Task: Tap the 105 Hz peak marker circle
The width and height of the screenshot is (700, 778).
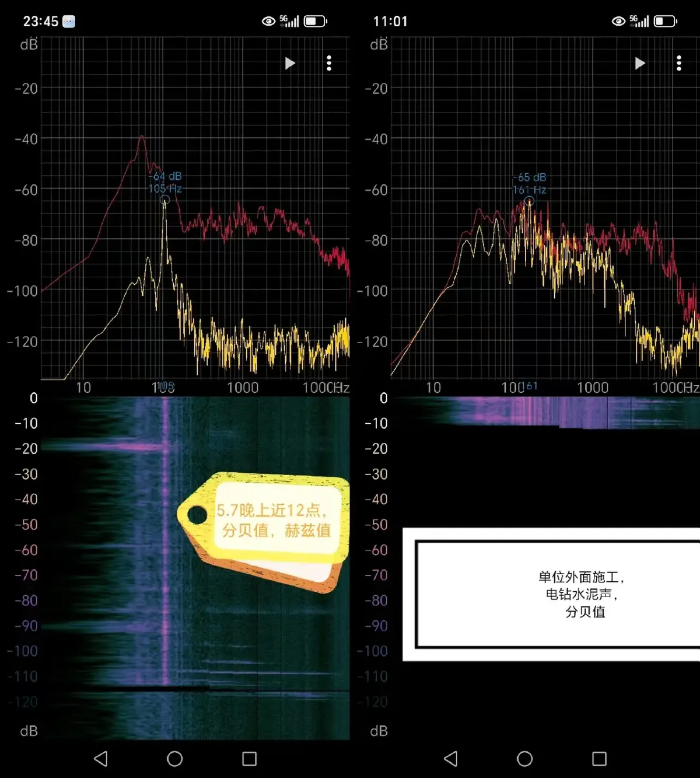Action: point(165,200)
